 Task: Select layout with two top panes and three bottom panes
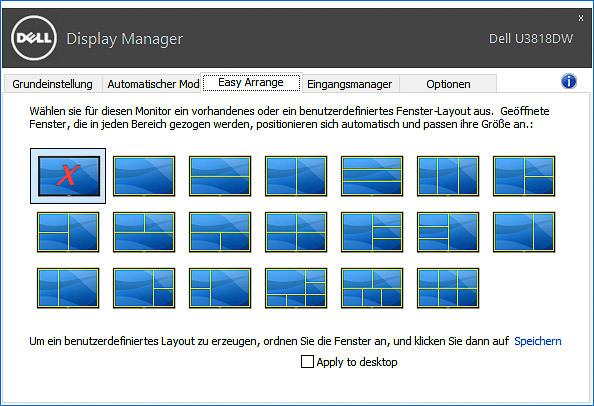click(x=372, y=288)
